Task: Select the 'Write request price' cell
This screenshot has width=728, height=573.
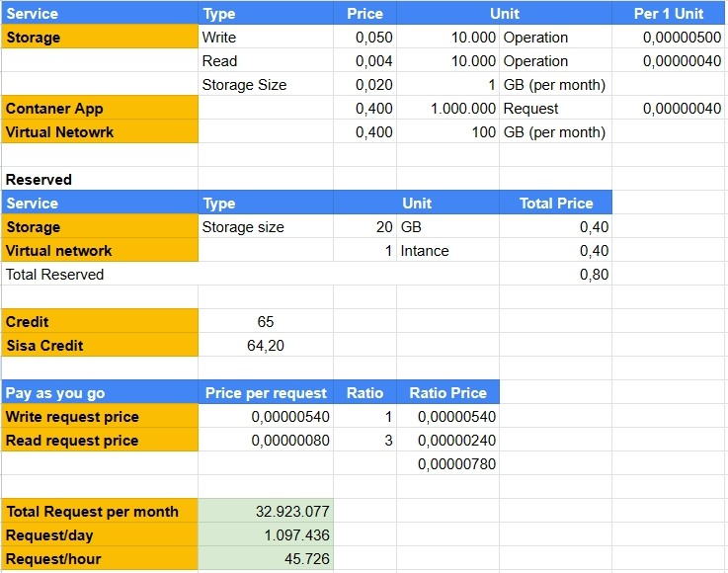Action: click(100, 416)
